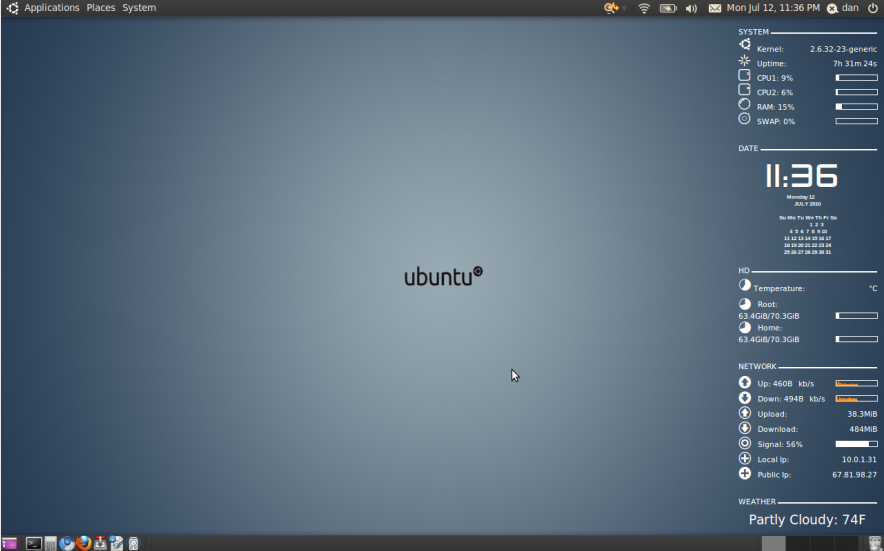Click the CPU1: 9% label
The width and height of the screenshot is (884, 551).
tap(775, 78)
